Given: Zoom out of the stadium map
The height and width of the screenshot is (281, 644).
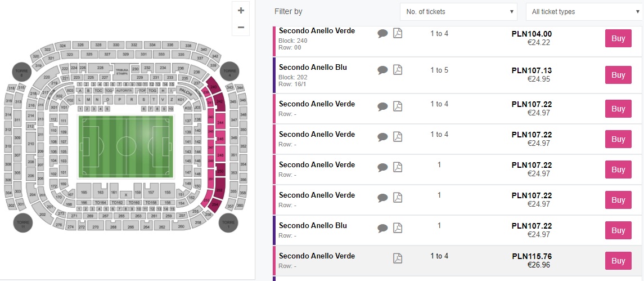Looking at the screenshot, I should 241,27.
